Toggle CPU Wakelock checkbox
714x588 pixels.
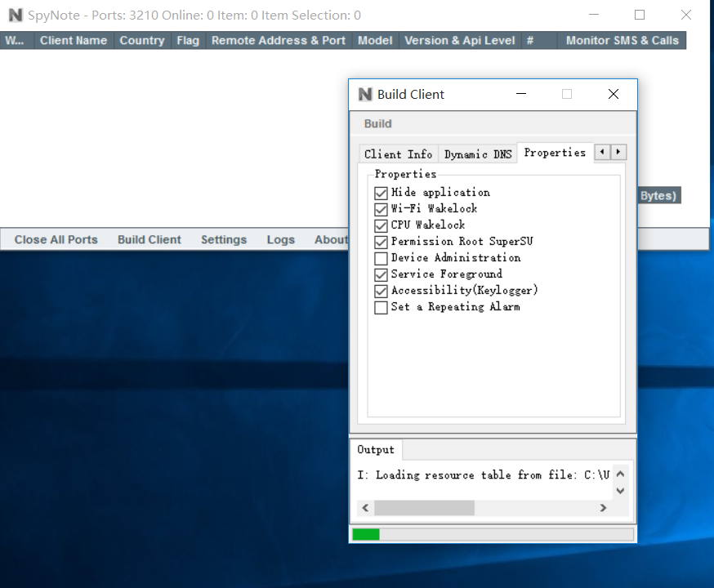[x=382, y=225]
